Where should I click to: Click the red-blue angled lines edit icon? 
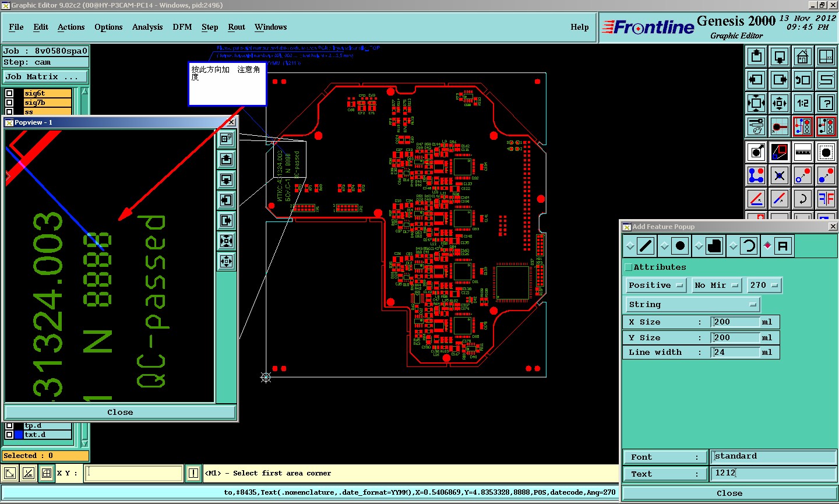tap(756, 199)
